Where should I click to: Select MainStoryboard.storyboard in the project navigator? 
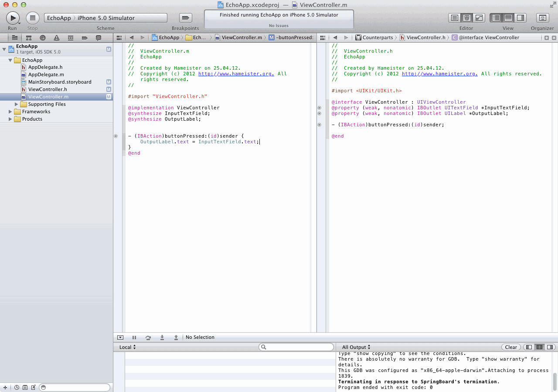click(x=60, y=82)
